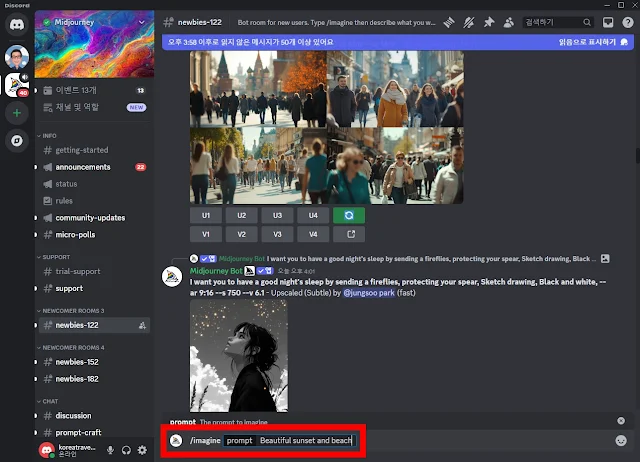The height and width of the screenshot is (462, 640).
Task: Open the black and white sketch image
Action: click(239, 356)
